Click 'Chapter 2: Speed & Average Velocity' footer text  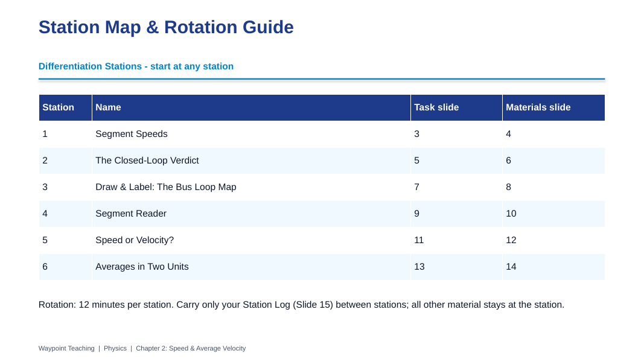pyautogui.click(x=191, y=349)
